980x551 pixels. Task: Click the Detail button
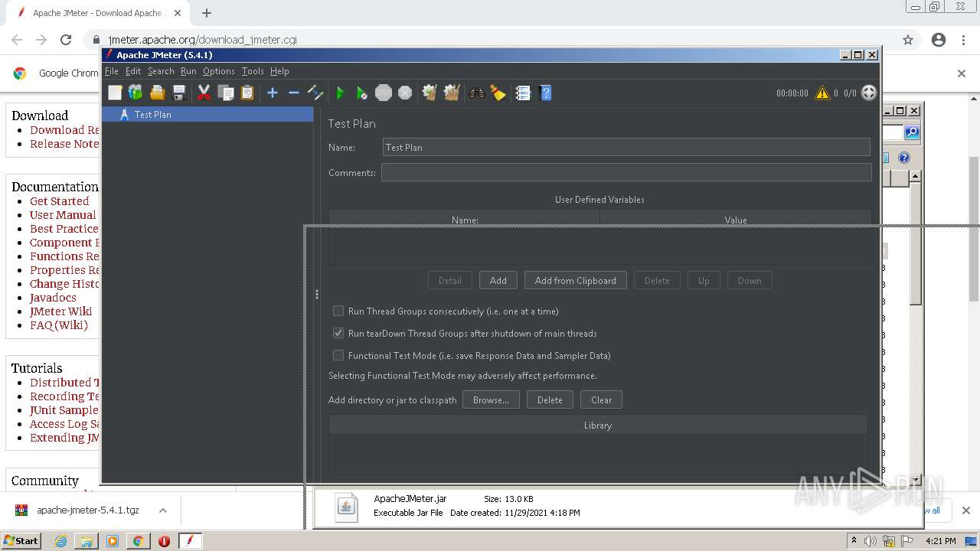point(450,281)
